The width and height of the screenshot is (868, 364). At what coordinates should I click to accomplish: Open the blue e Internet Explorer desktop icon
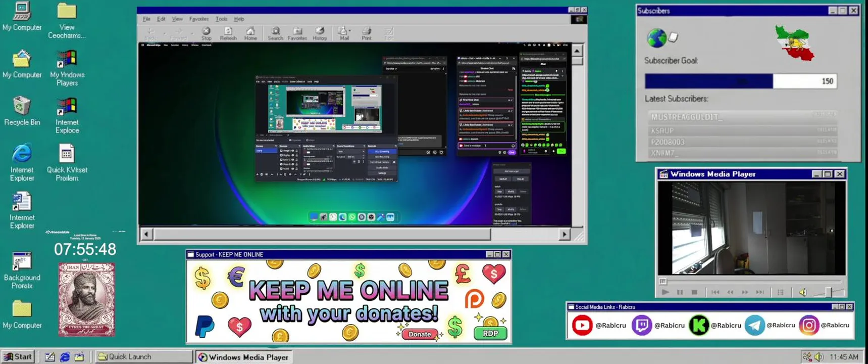(22, 163)
